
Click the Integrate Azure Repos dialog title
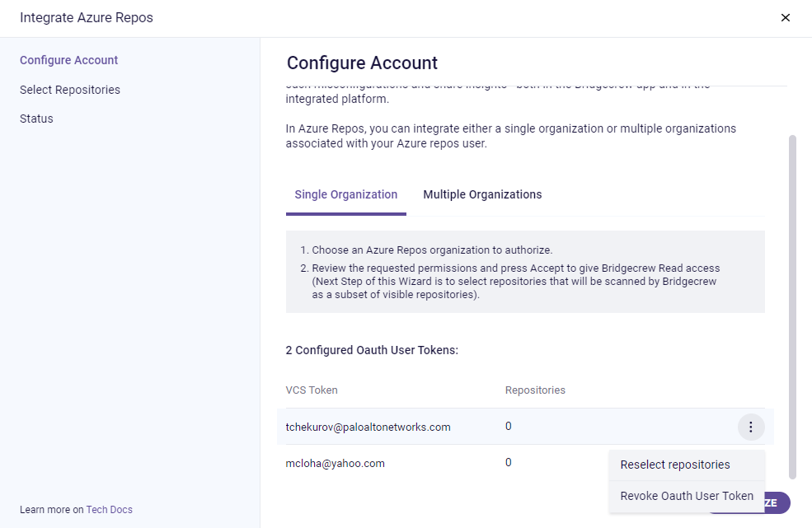(87, 17)
